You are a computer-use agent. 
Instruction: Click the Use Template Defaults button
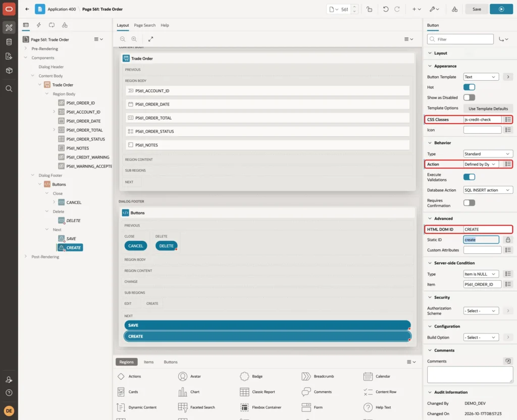tap(488, 109)
